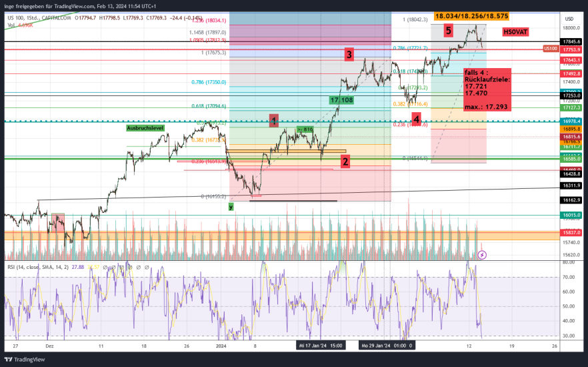
Task: Click the Vol indicator legend
Action: pyautogui.click(x=15, y=24)
